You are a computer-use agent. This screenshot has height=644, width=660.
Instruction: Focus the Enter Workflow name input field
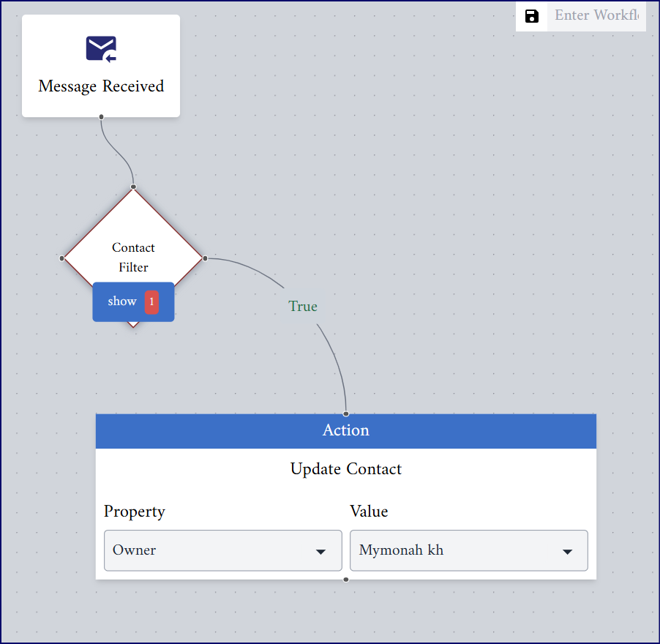tap(596, 16)
